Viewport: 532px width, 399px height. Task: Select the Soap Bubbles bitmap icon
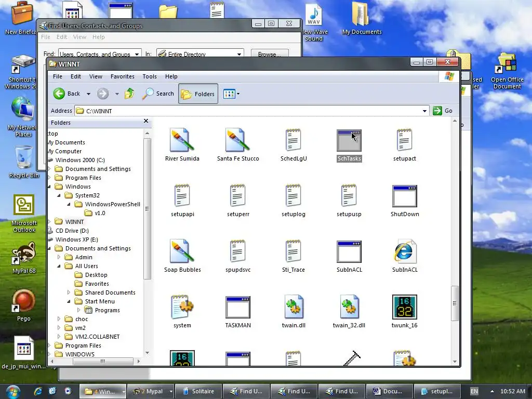click(x=182, y=251)
